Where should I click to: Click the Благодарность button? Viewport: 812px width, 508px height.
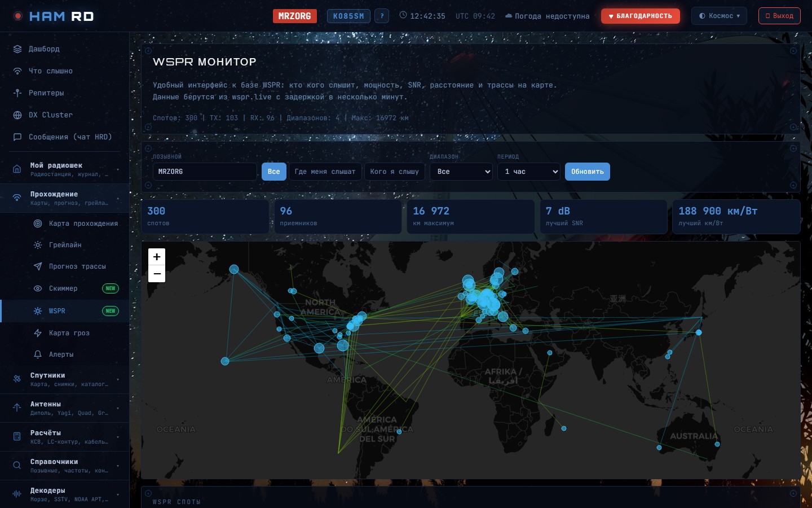[x=640, y=16]
